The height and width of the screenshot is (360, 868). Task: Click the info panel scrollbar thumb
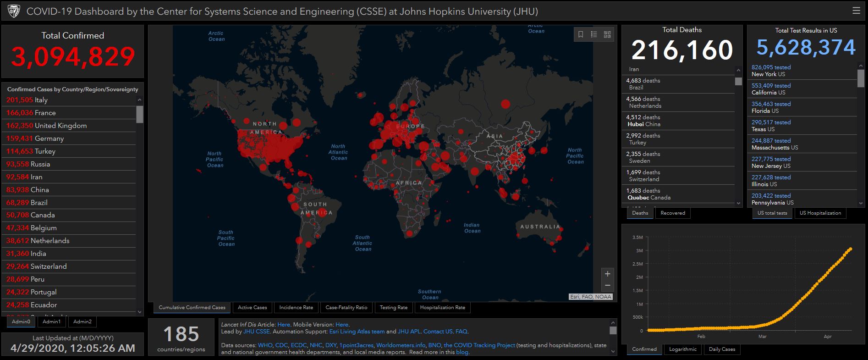pos(613,330)
